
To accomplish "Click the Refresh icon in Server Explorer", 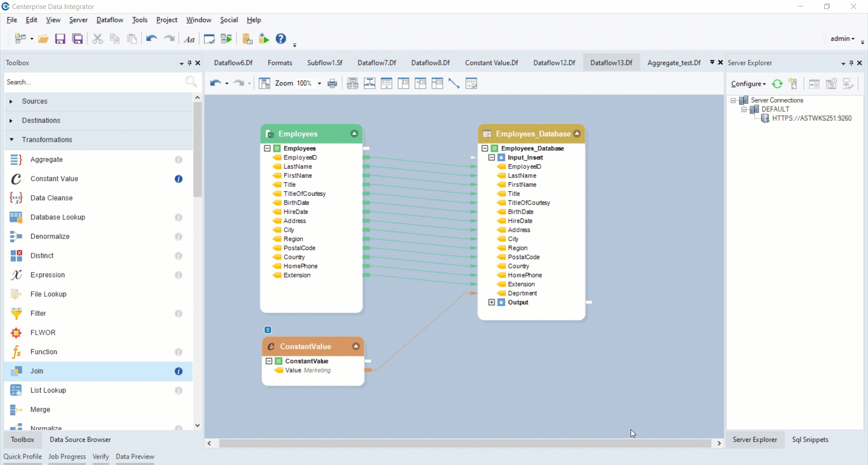I will (x=777, y=84).
